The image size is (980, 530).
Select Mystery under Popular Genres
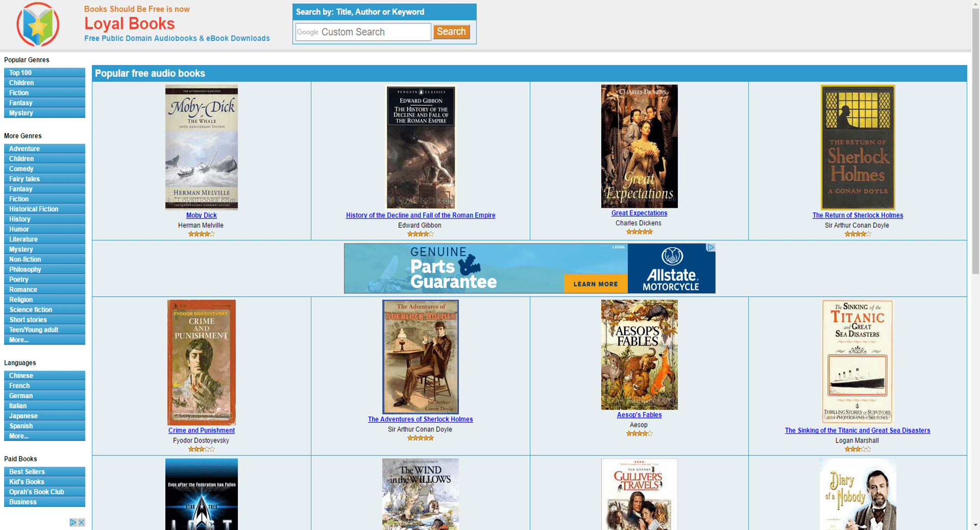click(44, 113)
